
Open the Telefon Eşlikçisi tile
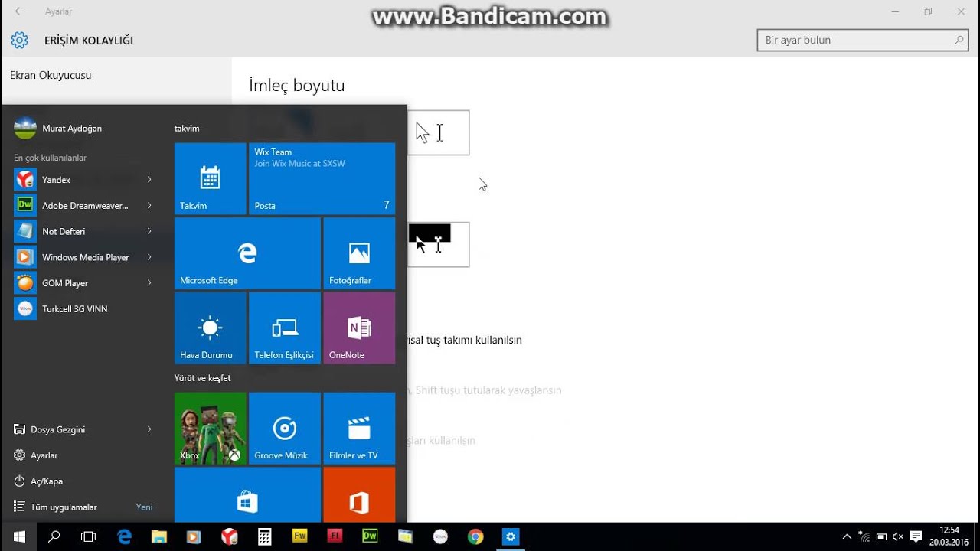[x=285, y=328]
